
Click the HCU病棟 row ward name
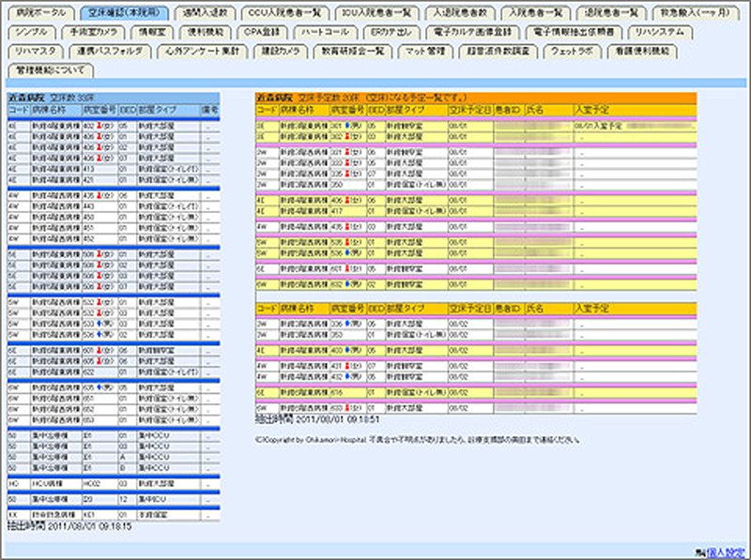point(47,484)
